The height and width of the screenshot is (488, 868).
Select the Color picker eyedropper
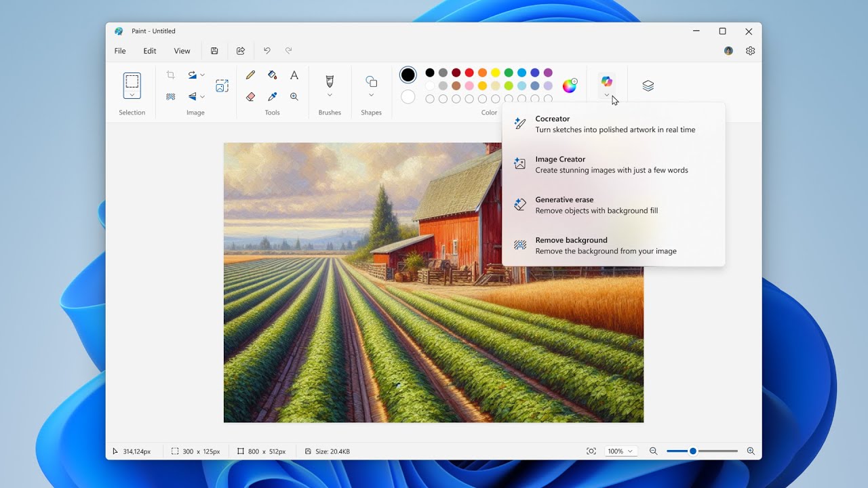(x=272, y=96)
